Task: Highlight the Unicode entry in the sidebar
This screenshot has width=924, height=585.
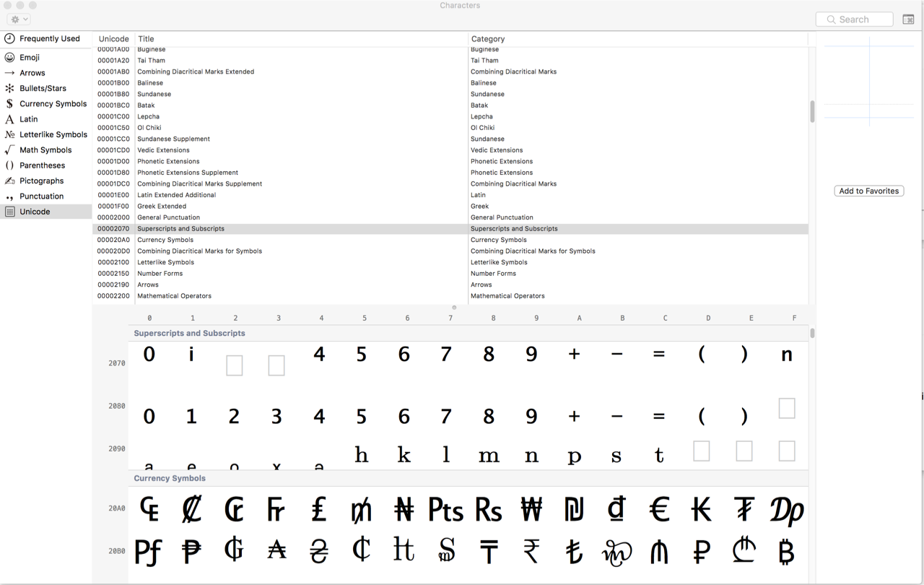Action: (33, 211)
